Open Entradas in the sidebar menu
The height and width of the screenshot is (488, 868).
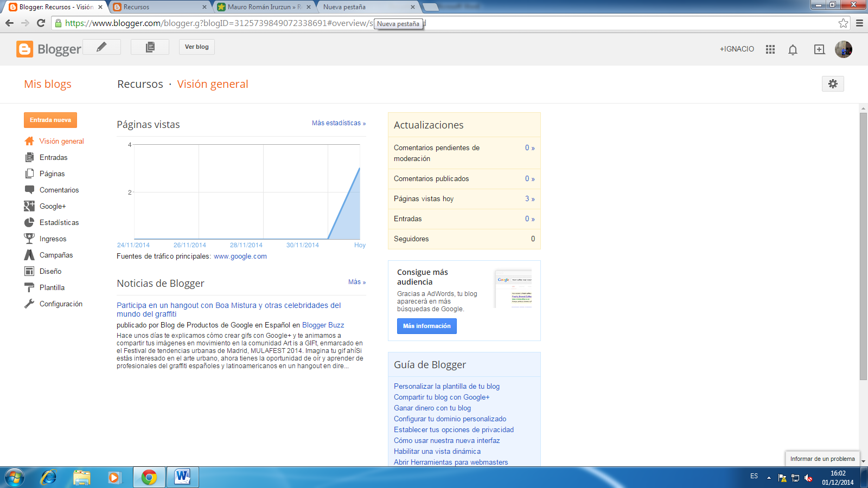coord(54,157)
